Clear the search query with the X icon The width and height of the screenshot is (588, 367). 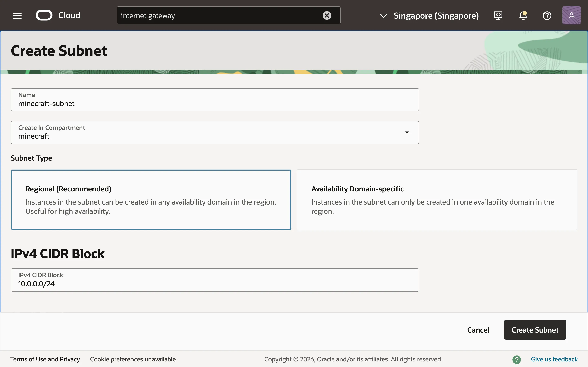327,15
